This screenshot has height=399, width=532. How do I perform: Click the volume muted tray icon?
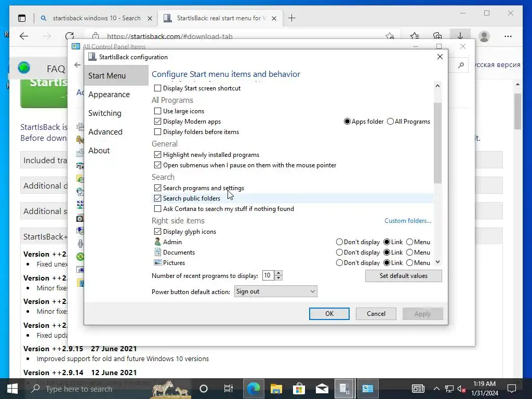[461, 389]
